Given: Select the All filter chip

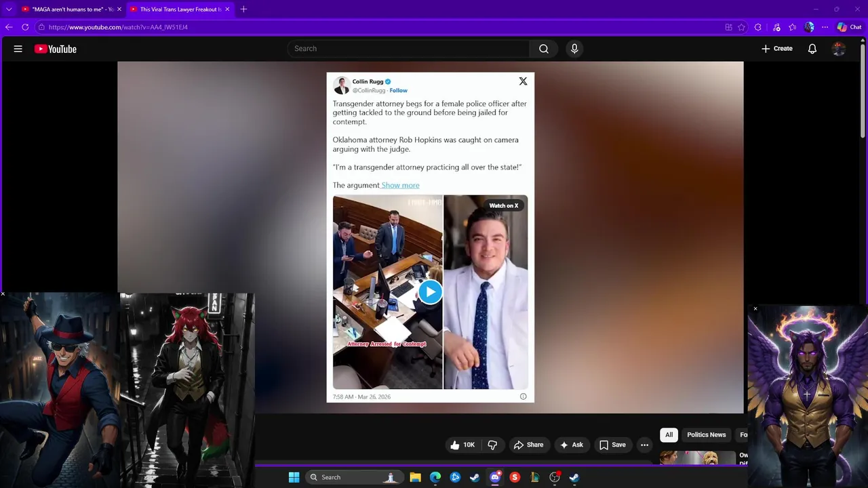Looking at the screenshot, I should [669, 435].
